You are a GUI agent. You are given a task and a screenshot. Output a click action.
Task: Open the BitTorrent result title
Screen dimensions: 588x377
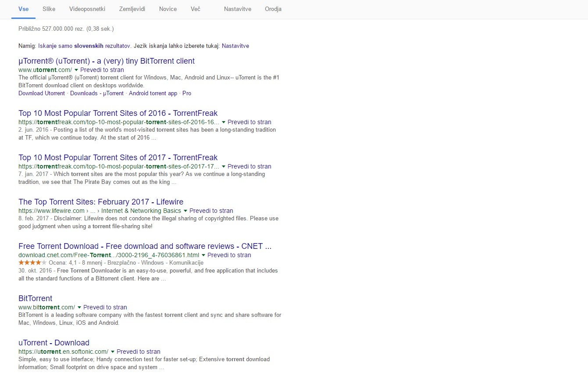tap(36, 298)
